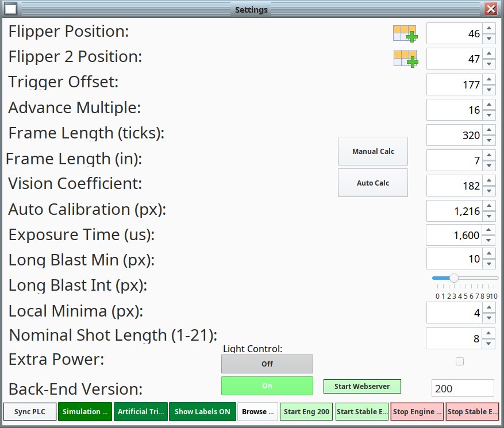504x428 pixels.
Task: Increase Nominal Shot Length value
Action: [x=488, y=333]
